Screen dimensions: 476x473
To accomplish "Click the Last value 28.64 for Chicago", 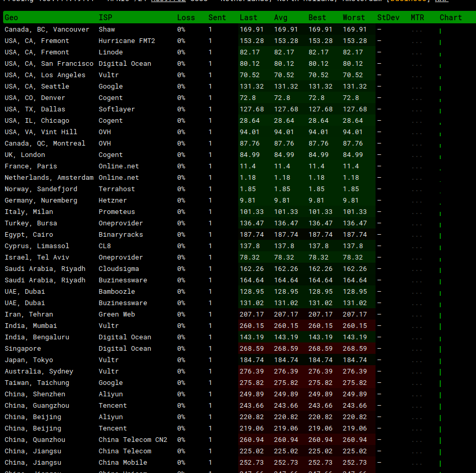I will (x=250, y=121).
